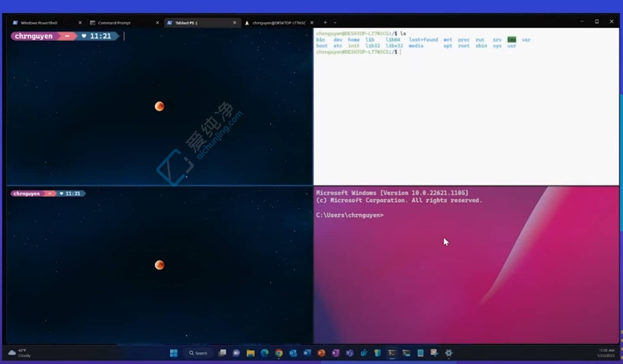Launch Google Chrome from the taskbar

279,353
